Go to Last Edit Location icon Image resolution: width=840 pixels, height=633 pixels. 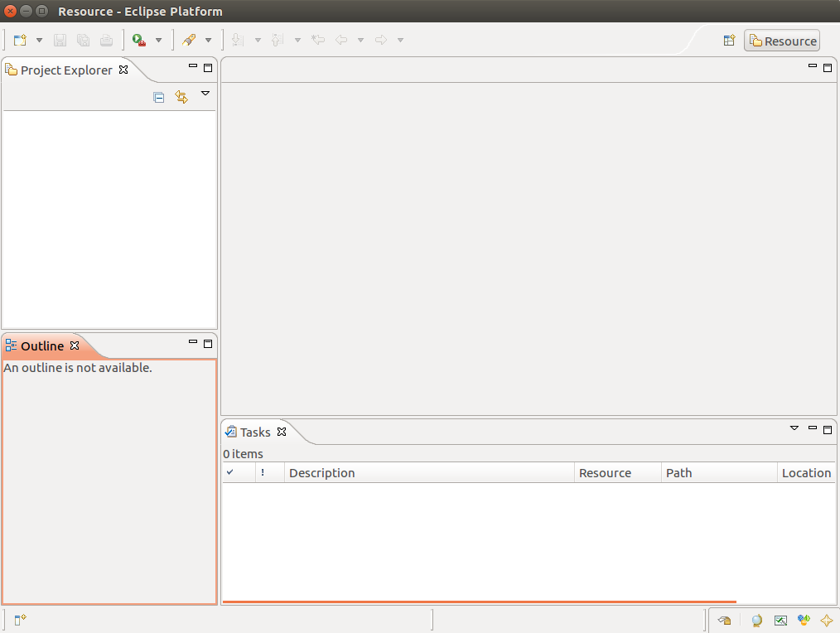(318, 40)
